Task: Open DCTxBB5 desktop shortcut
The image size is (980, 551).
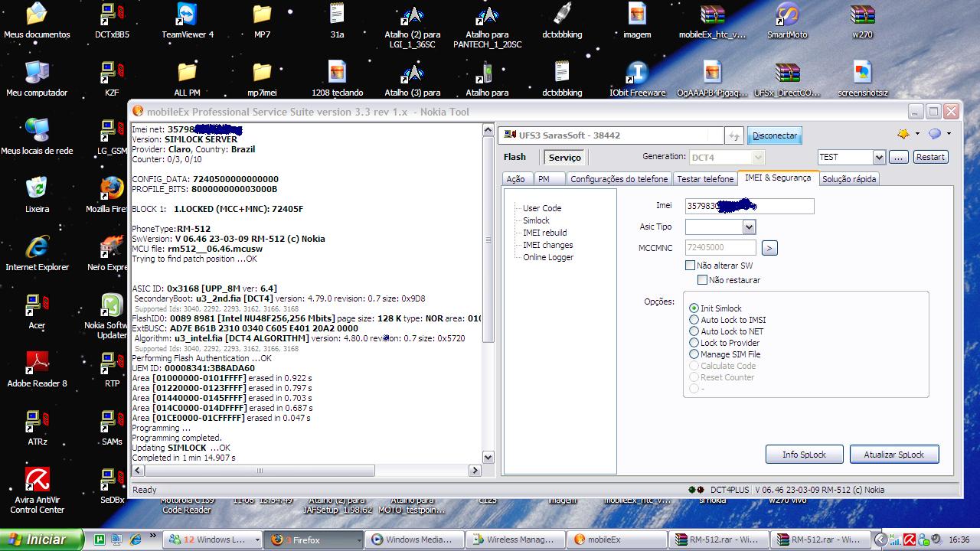Action: [x=112, y=21]
